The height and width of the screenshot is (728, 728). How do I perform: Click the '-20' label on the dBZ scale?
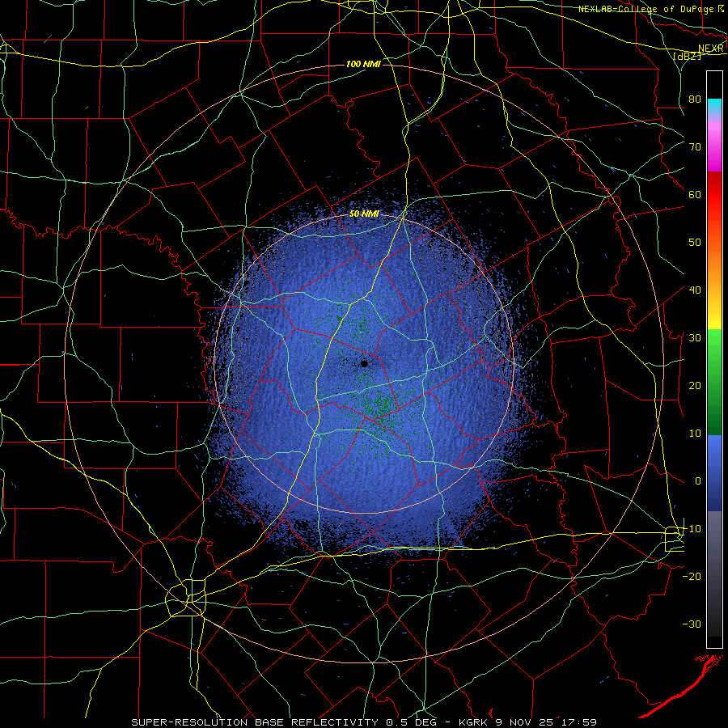click(x=692, y=577)
